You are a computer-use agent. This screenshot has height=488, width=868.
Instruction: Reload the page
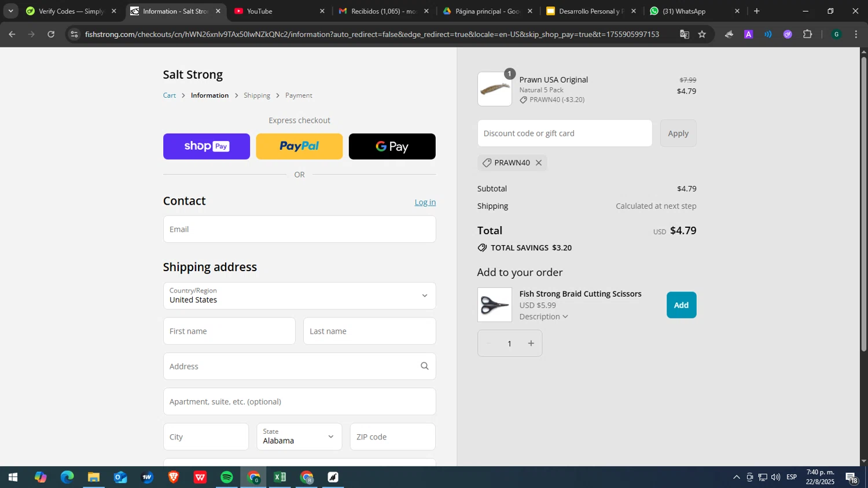51,35
